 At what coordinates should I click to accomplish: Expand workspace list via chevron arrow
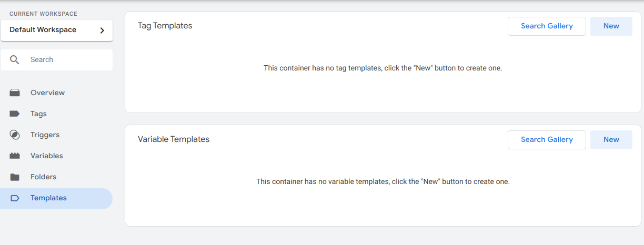(x=102, y=30)
